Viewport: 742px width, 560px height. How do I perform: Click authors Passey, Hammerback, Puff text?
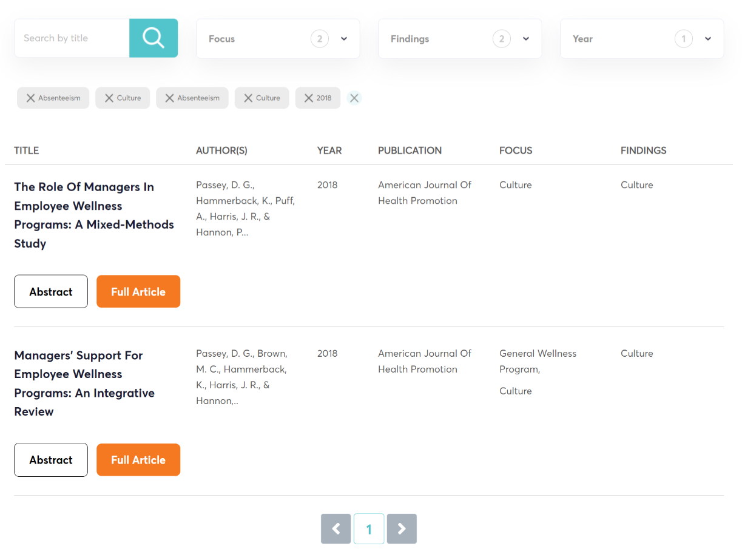click(245, 209)
